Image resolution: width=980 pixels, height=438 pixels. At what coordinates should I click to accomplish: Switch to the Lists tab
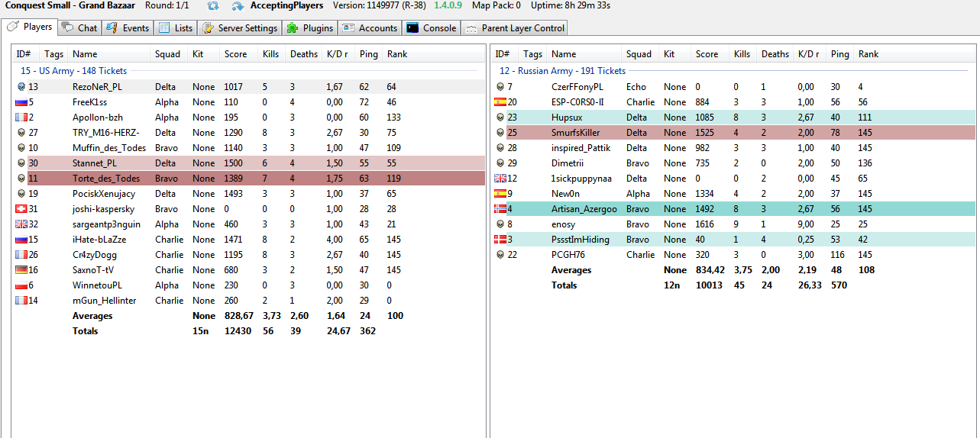pyautogui.click(x=176, y=28)
